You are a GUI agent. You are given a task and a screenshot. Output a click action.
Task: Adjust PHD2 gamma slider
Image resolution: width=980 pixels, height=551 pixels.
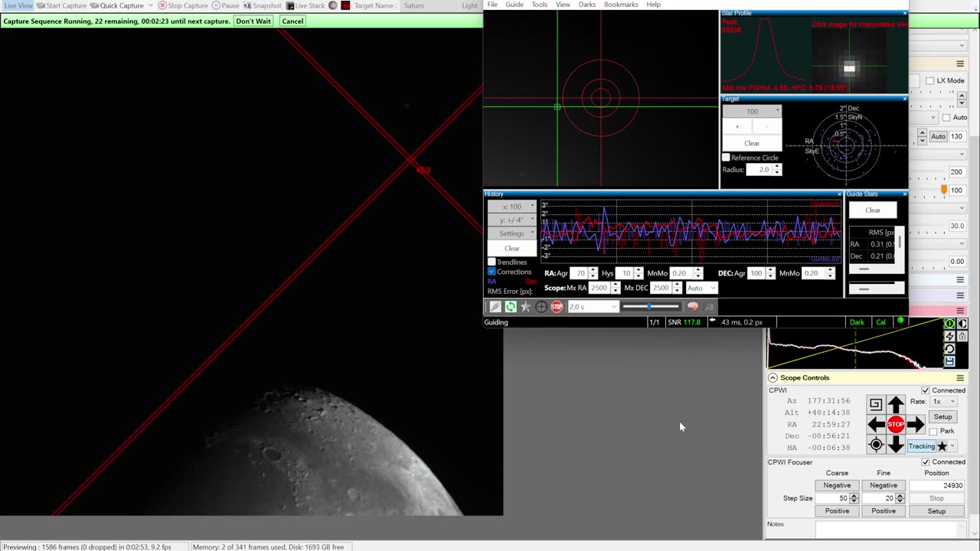coord(650,307)
